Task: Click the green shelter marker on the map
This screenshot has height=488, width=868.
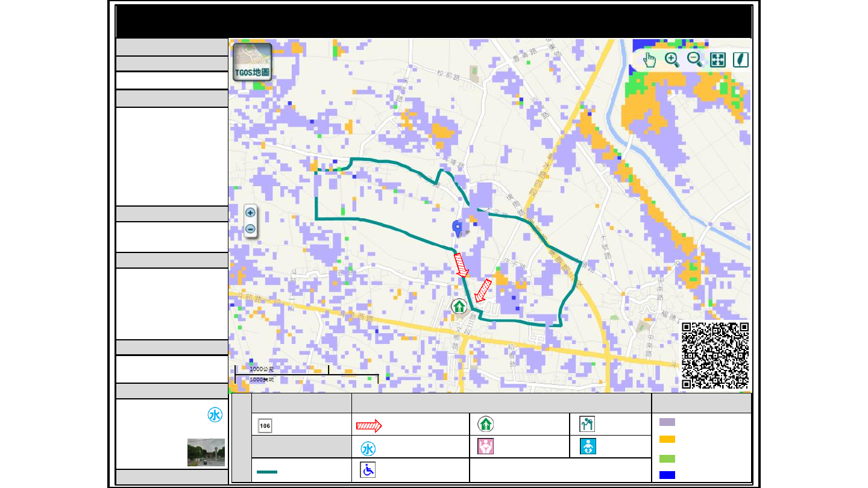Action: click(x=459, y=306)
